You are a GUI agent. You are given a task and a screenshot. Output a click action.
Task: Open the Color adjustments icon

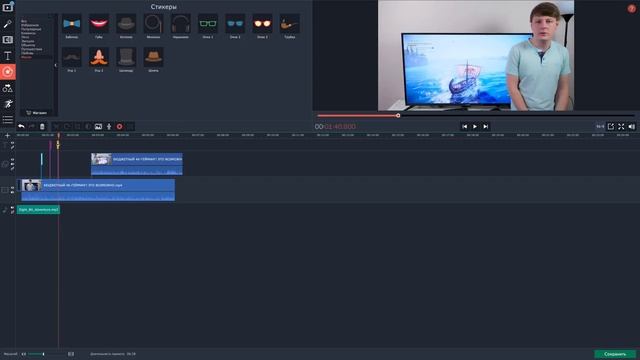(x=88, y=127)
